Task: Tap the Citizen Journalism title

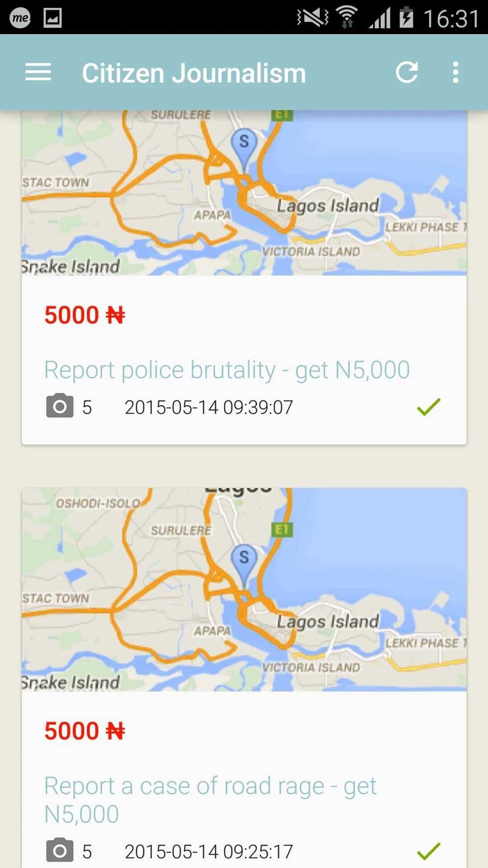Action: (194, 73)
